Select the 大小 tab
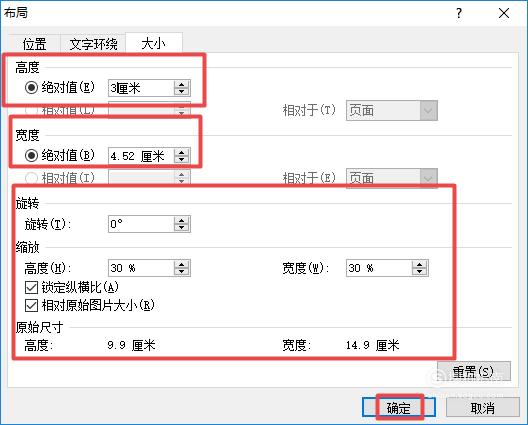The height and width of the screenshot is (425, 528). tap(154, 43)
